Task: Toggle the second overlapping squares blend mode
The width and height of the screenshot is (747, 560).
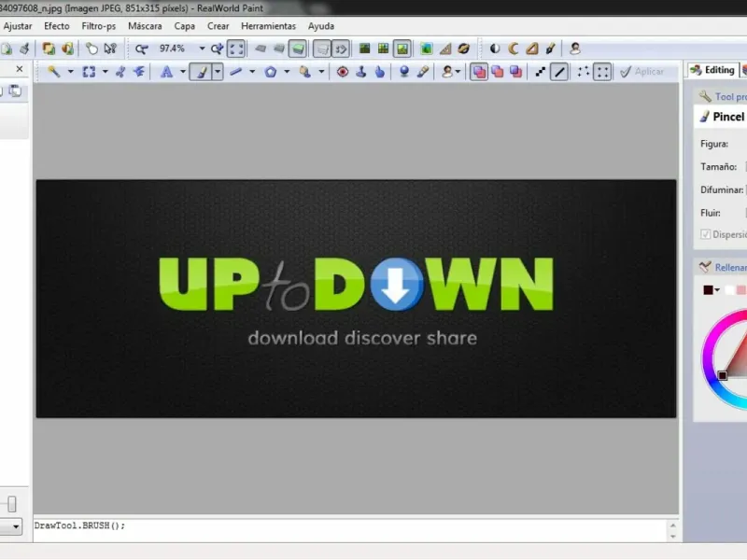Action: 498,72
